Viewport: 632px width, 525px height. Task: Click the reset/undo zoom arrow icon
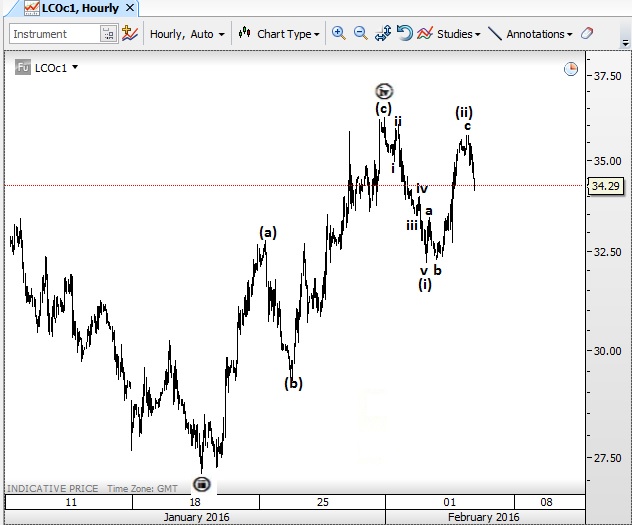[x=404, y=33]
